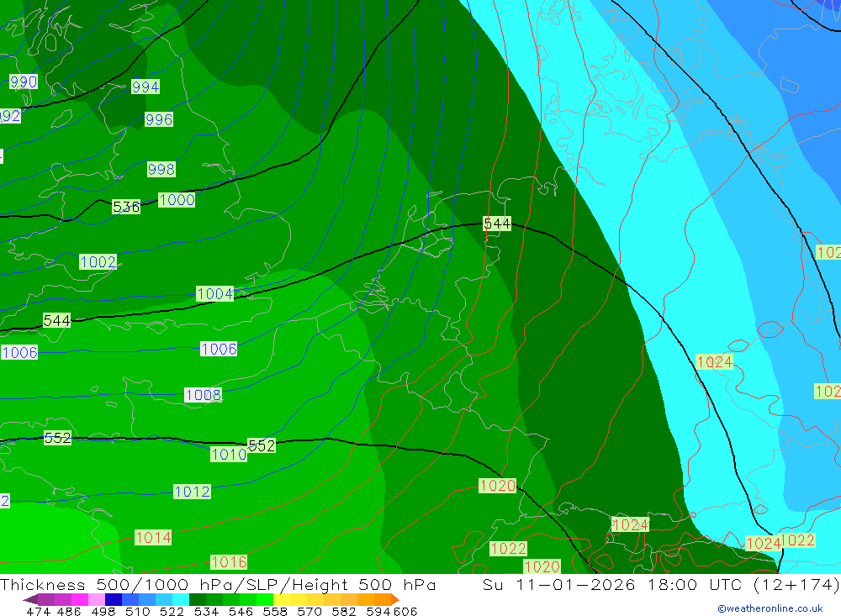Click the 990 isobar label

coord(23,82)
